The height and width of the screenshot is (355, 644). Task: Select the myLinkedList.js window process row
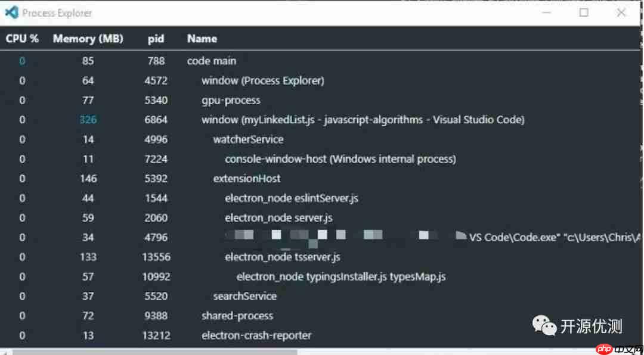point(363,120)
